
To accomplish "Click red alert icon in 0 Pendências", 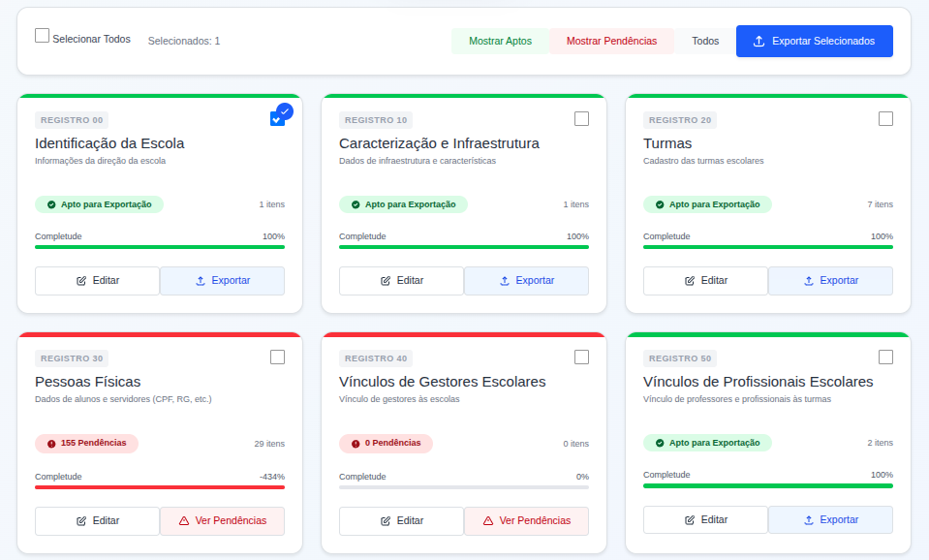I will point(356,444).
